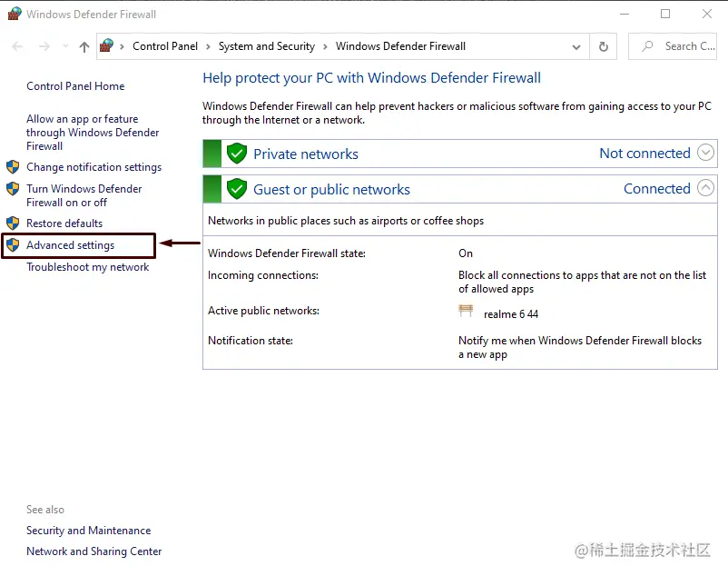Click the Forward navigation arrow
Viewport: 728px width, 576px height.
44,46
